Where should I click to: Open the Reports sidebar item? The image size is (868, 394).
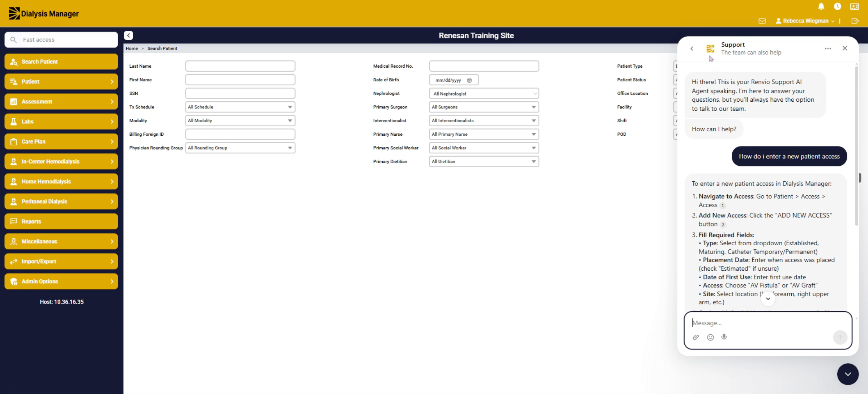61,221
